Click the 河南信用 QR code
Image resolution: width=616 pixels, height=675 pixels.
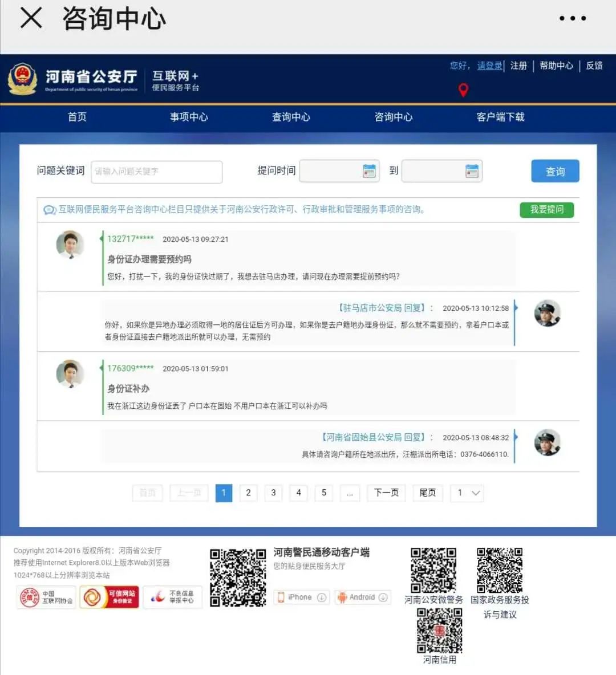439,631
